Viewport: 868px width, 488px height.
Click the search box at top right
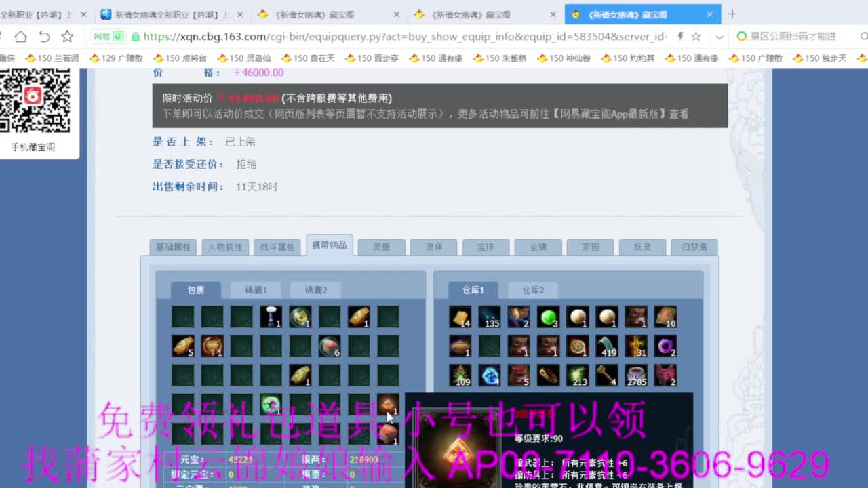coord(793,37)
